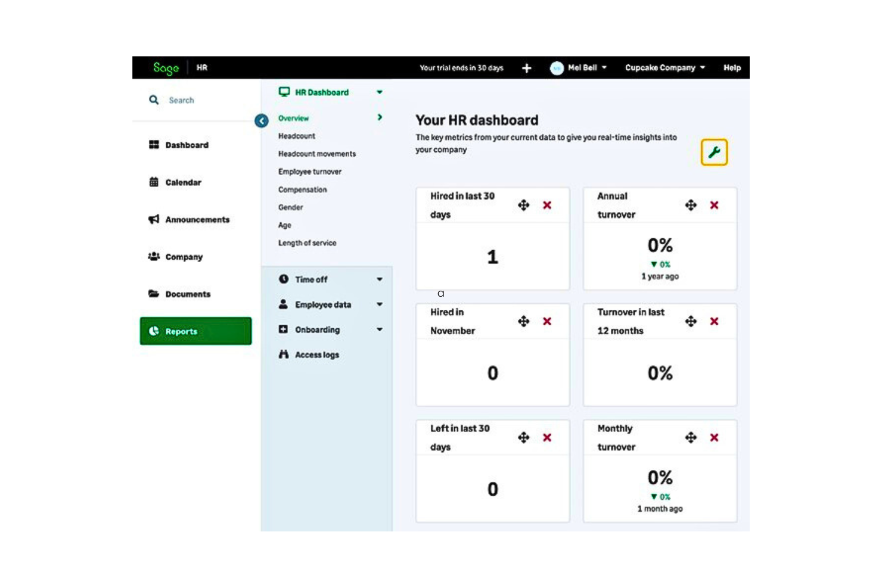The image size is (882, 588).
Task: Click move handle on Hired in November widget
Action: coord(523,321)
